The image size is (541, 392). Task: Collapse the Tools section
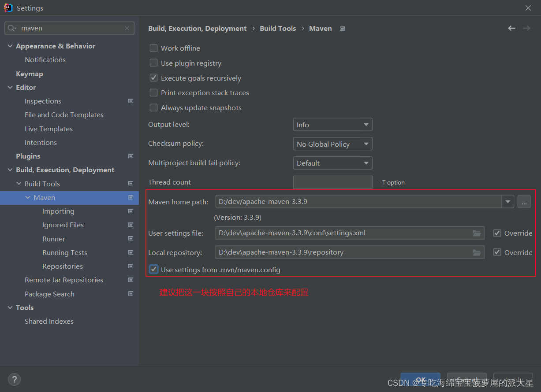pos(10,307)
